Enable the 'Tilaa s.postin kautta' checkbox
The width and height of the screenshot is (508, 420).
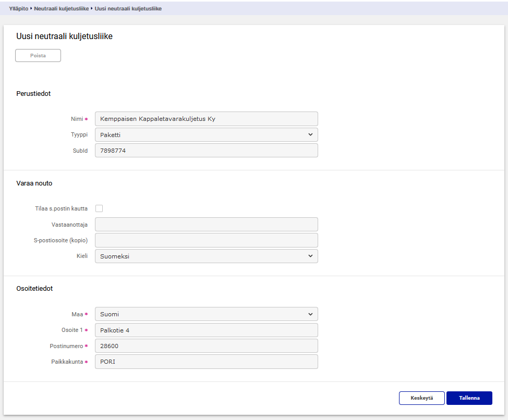tap(99, 208)
